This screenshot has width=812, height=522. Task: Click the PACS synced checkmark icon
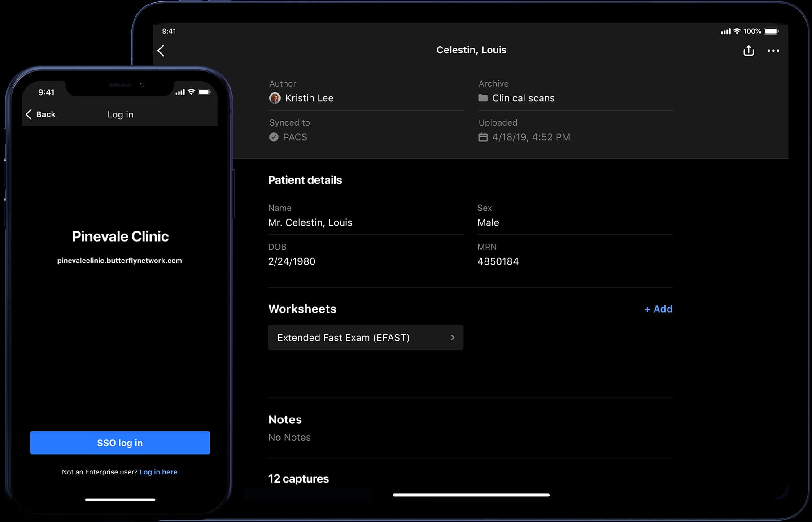coord(274,137)
